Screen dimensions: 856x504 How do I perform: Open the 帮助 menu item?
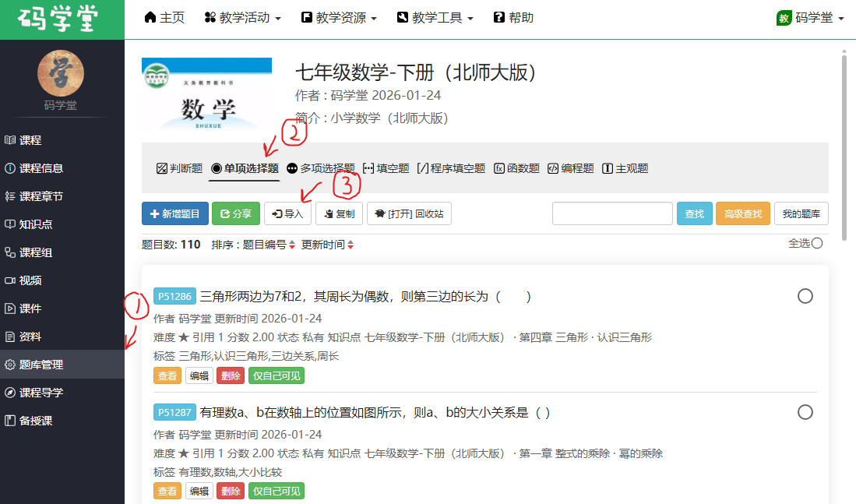coord(513,18)
